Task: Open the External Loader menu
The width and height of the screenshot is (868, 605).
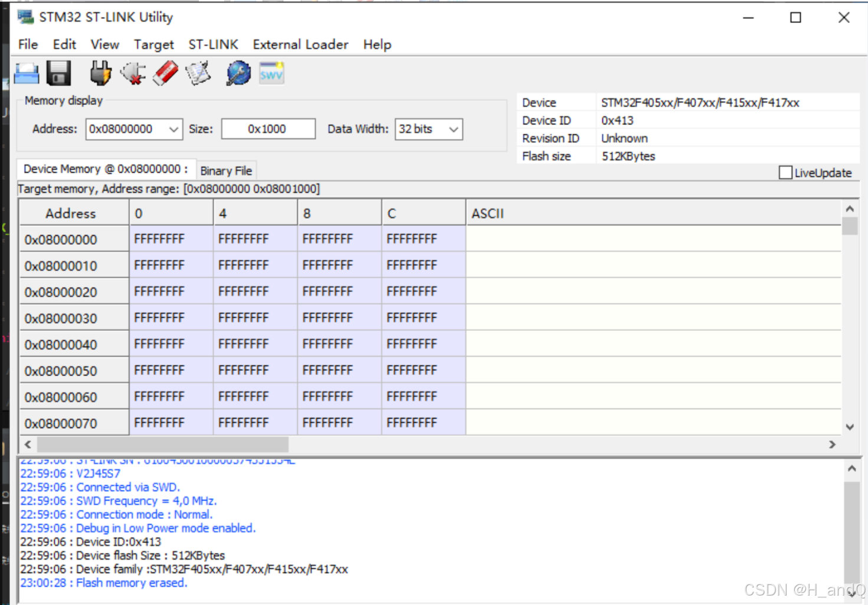Action: point(300,45)
